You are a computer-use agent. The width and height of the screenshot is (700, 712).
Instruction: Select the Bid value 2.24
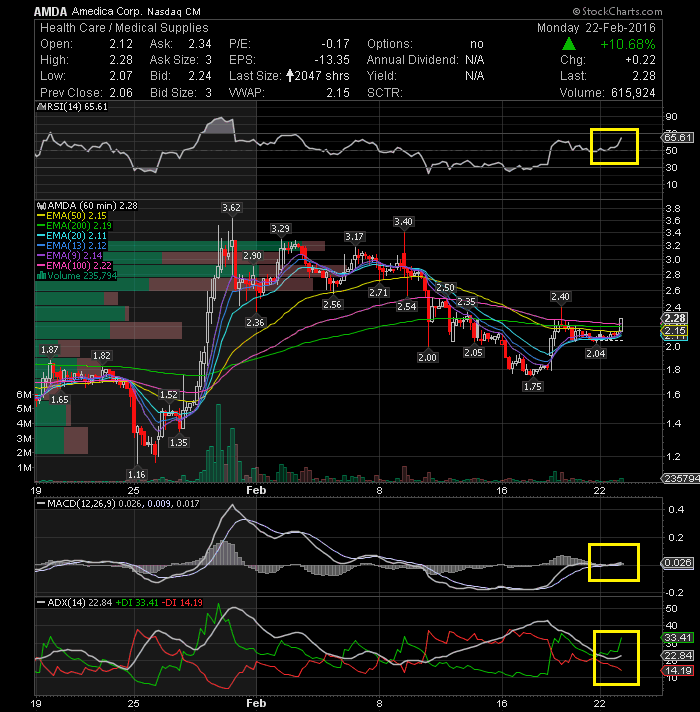(x=200, y=76)
